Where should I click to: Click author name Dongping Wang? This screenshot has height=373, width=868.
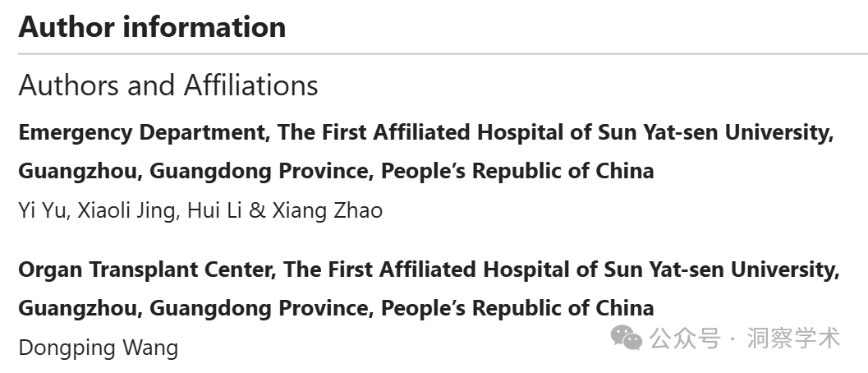(x=99, y=348)
